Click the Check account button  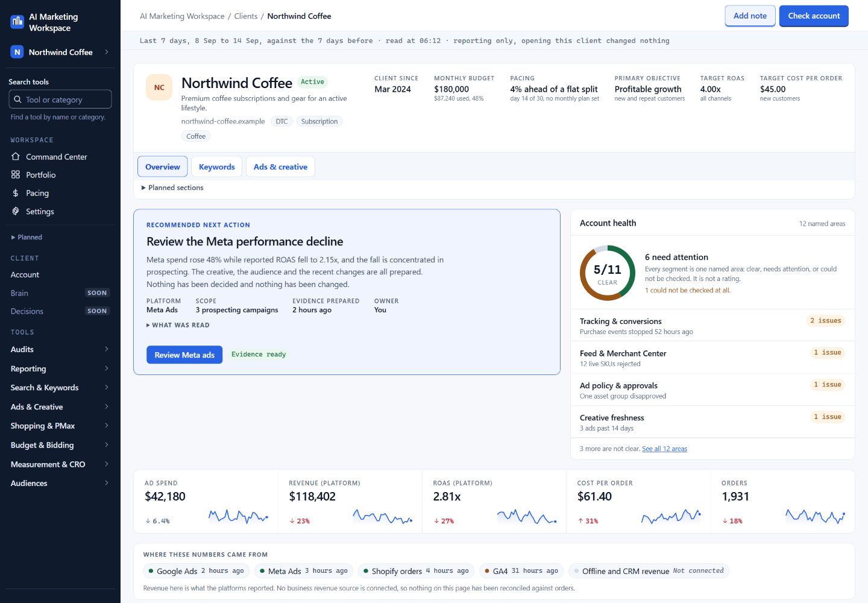tap(814, 16)
